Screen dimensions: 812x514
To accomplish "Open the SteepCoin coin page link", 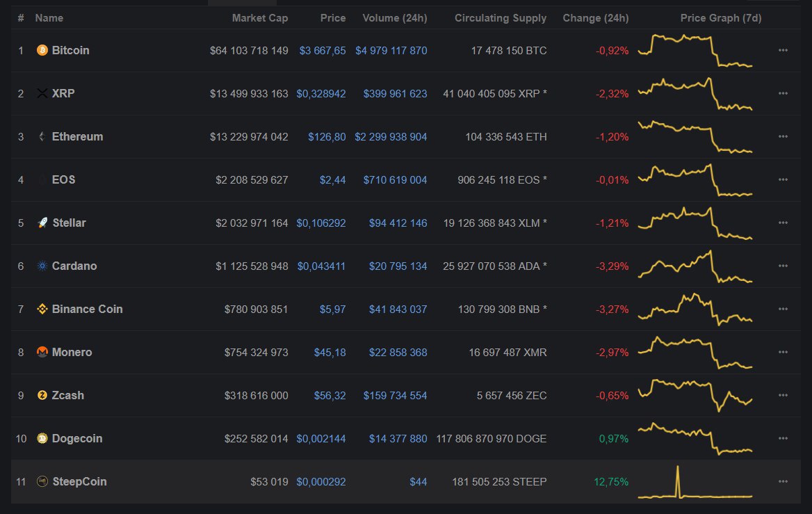I will coord(80,481).
